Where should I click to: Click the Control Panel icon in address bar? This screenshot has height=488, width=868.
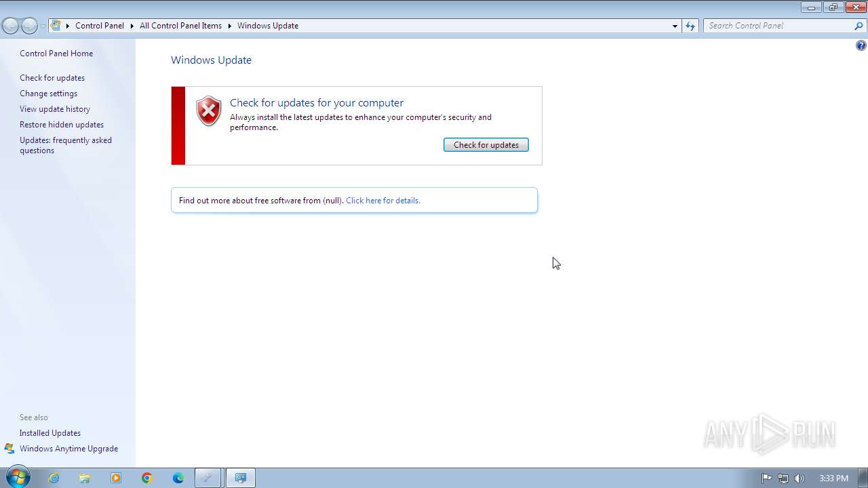tap(56, 26)
